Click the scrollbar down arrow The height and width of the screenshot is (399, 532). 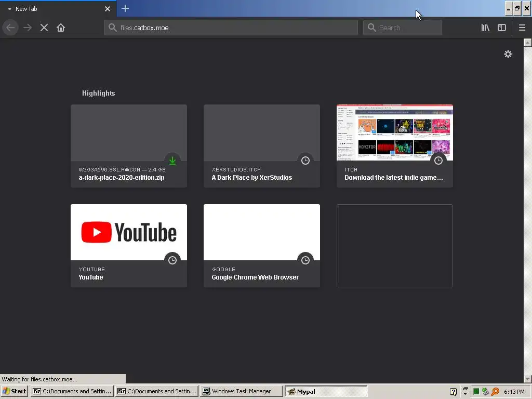point(528,379)
